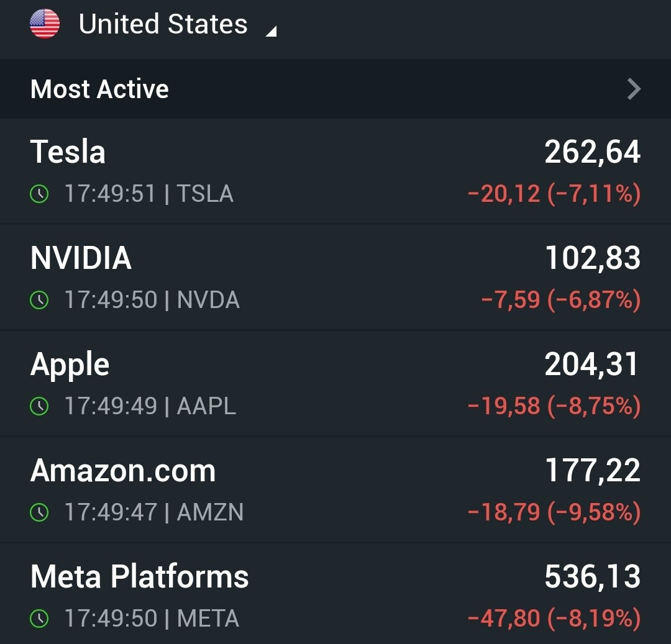Click the green clock icon beside AMZN
The width and height of the screenshot is (671, 644).
click(x=39, y=512)
